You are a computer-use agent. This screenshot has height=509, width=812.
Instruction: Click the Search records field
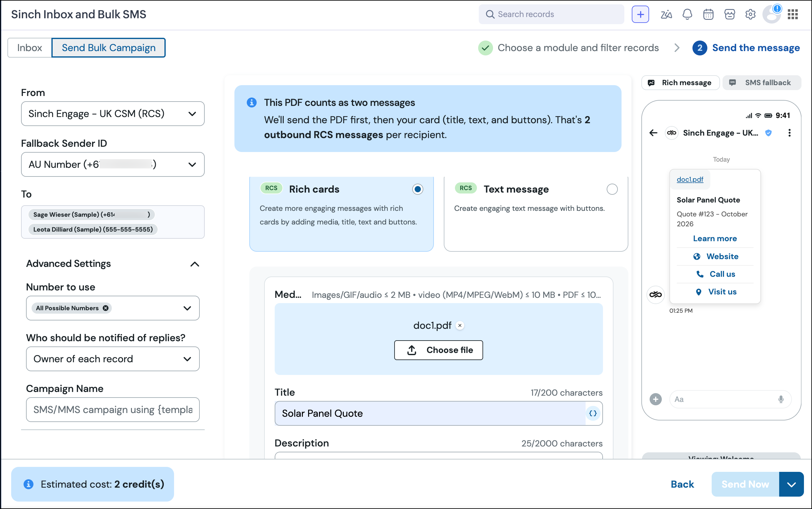[x=551, y=14]
